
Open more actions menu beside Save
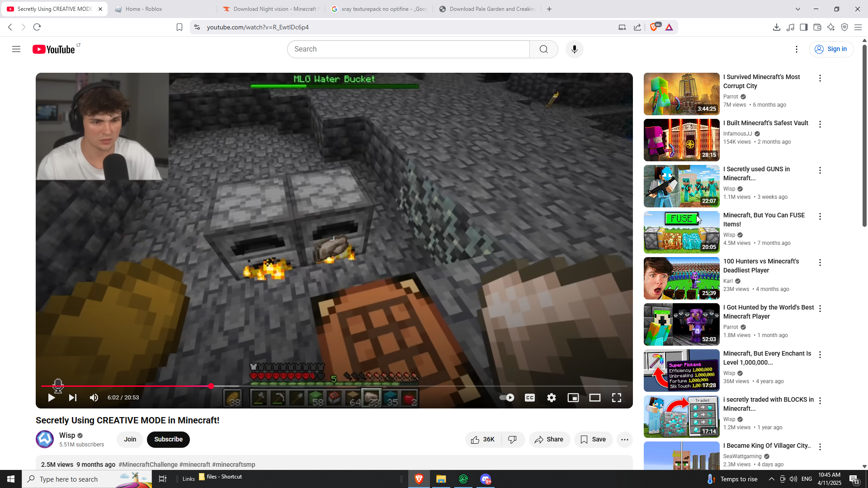624,440
